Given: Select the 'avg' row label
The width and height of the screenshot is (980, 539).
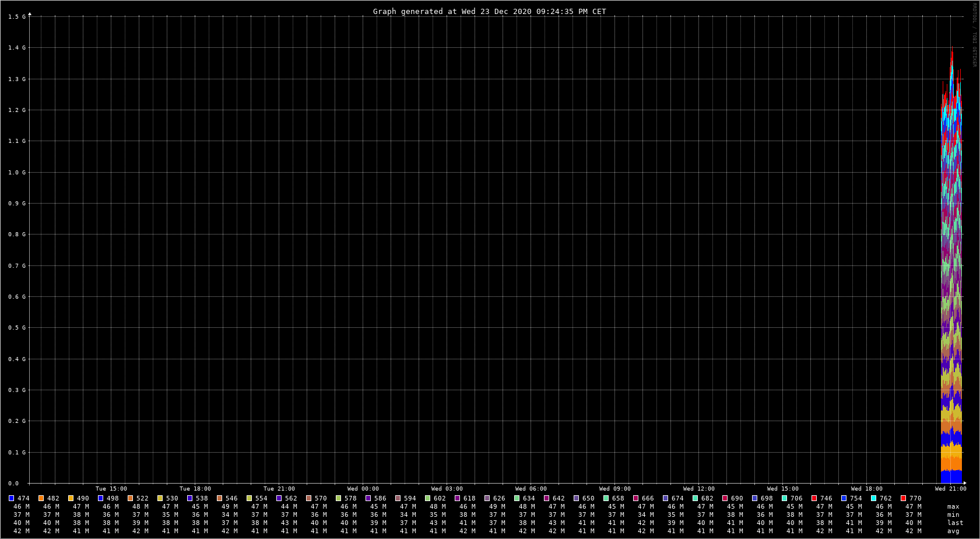Looking at the screenshot, I should click(x=953, y=531).
